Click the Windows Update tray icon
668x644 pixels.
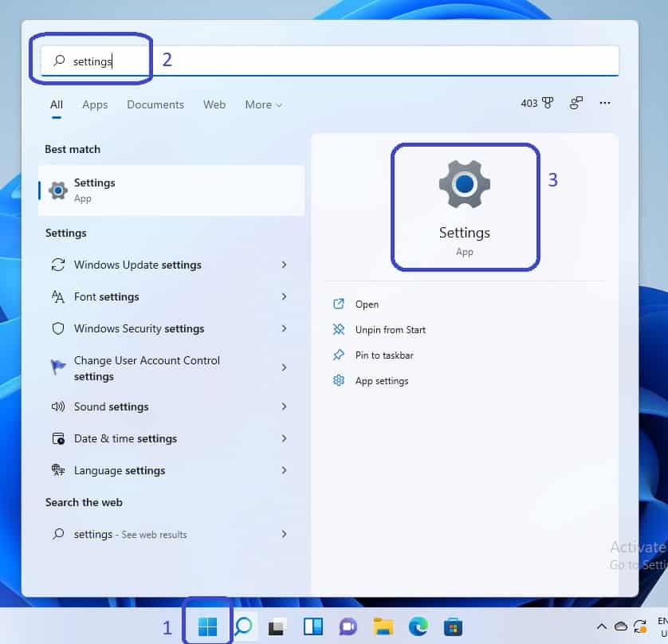[x=640, y=626]
